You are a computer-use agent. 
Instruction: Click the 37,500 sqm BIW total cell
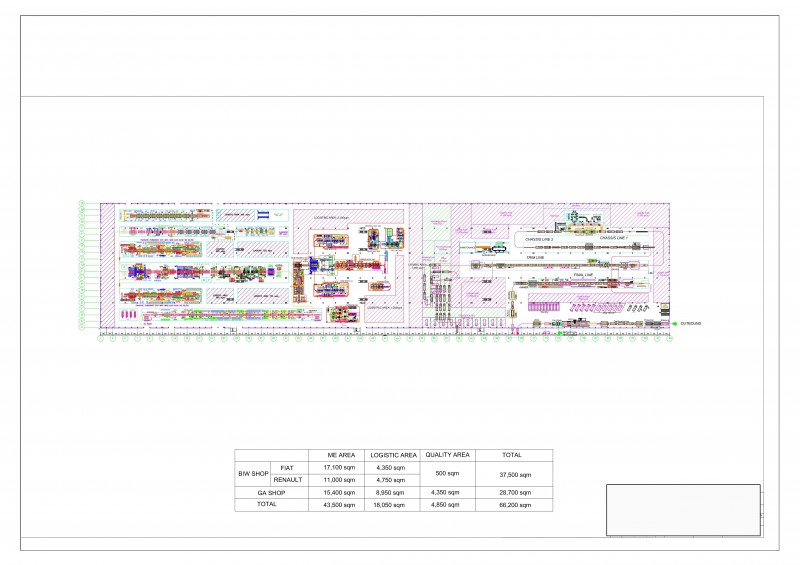(x=515, y=475)
